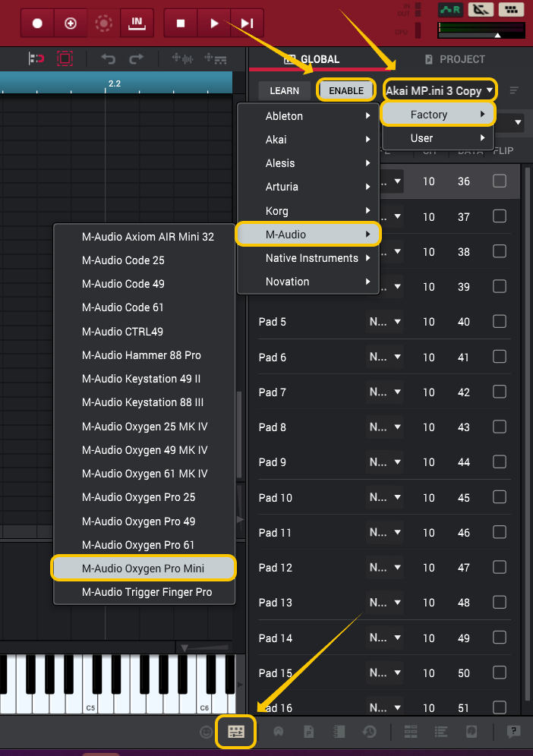Viewport: 533px width, 756px height.
Task: Check the FLIP checkbox for Pad 10
Action: pyautogui.click(x=500, y=496)
